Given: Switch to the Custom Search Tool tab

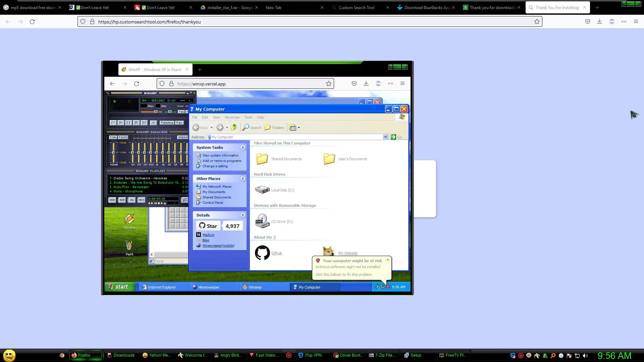Looking at the screenshot, I should click(x=356, y=7).
